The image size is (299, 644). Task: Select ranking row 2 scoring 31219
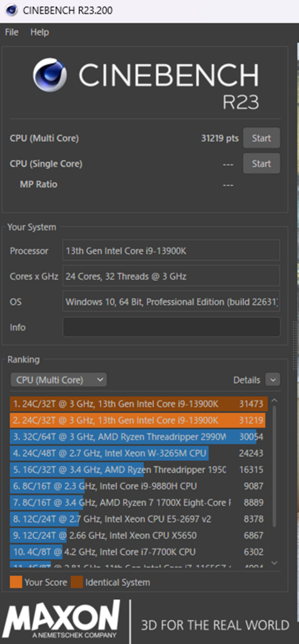pos(139,420)
